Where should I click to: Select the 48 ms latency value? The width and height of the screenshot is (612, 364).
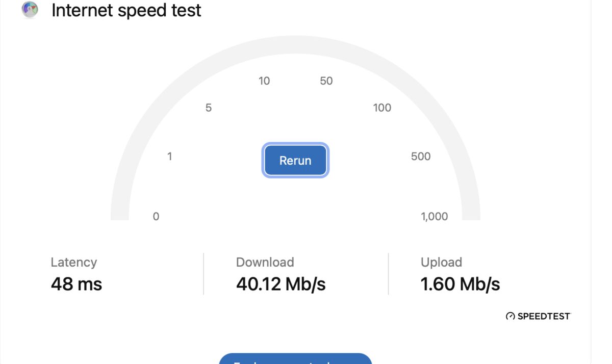76,284
